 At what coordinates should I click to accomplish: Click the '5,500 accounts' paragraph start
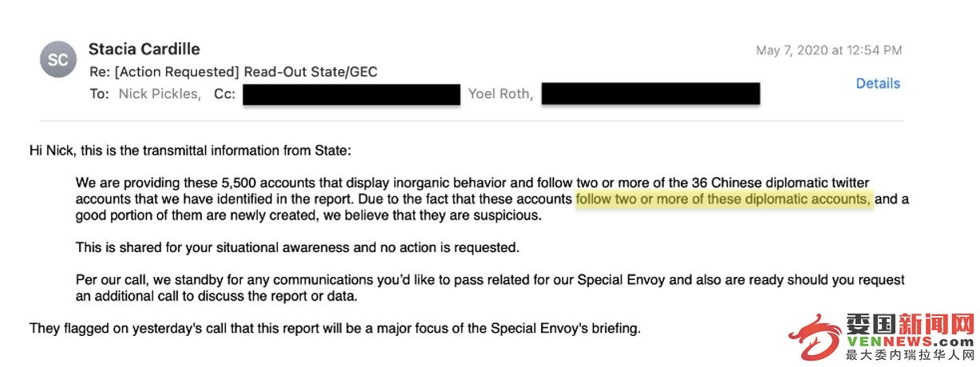(x=492, y=199)
